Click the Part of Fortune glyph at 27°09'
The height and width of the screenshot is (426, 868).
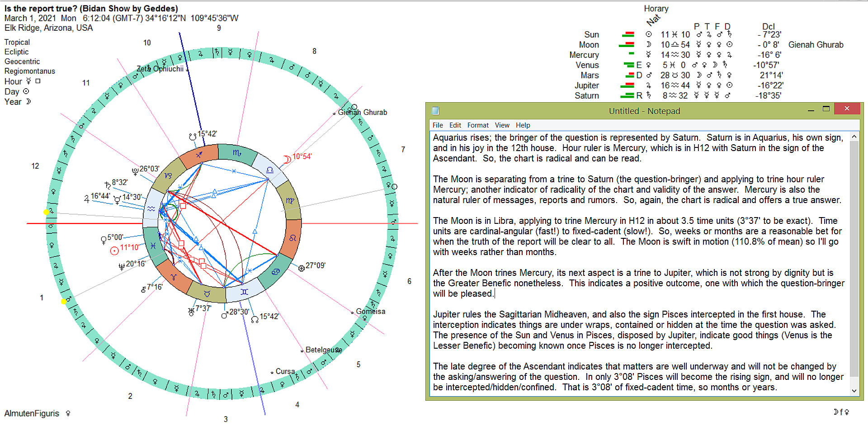coord(301,268)
